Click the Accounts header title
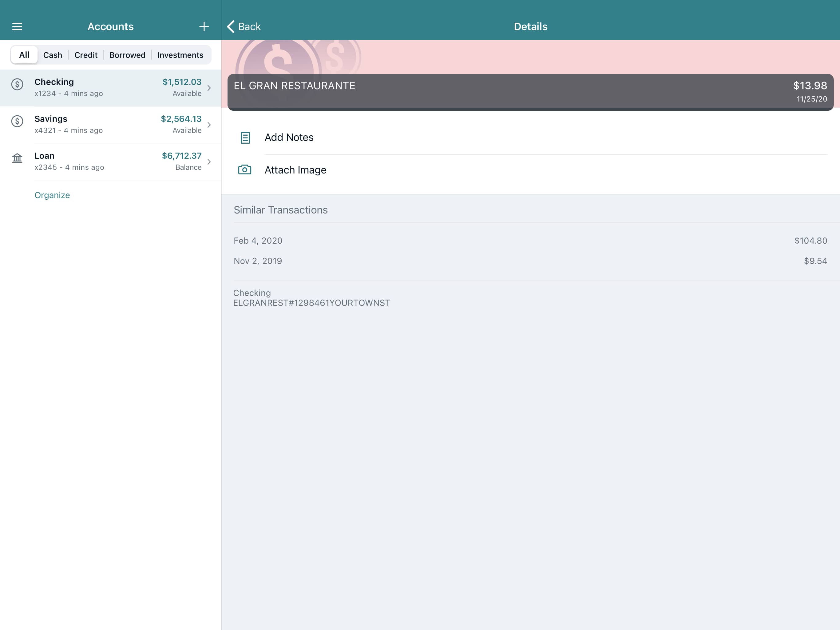 click(x=110, y=26)
